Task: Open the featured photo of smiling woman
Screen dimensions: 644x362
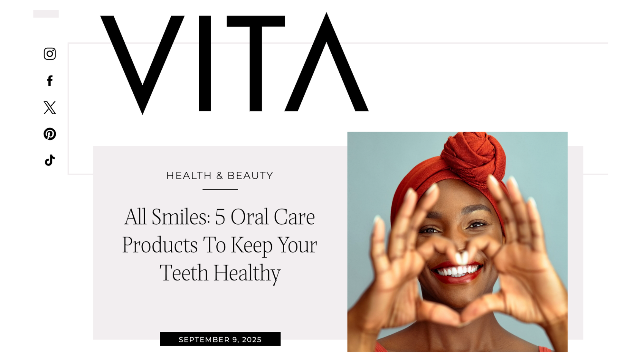Action: pyautogui.click(x=457, y=242)
